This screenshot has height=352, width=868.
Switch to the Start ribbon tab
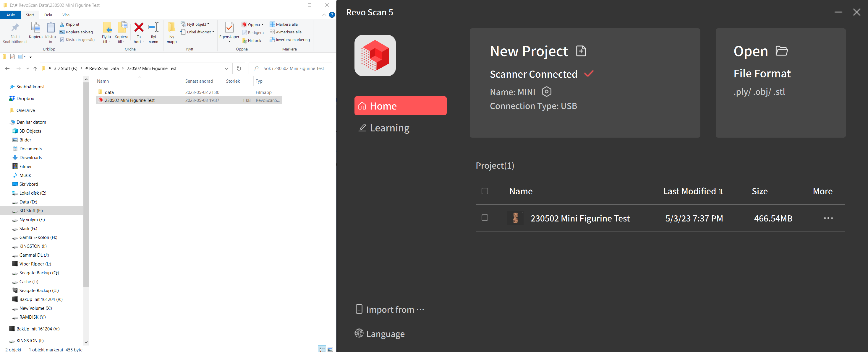click(30, 15)
